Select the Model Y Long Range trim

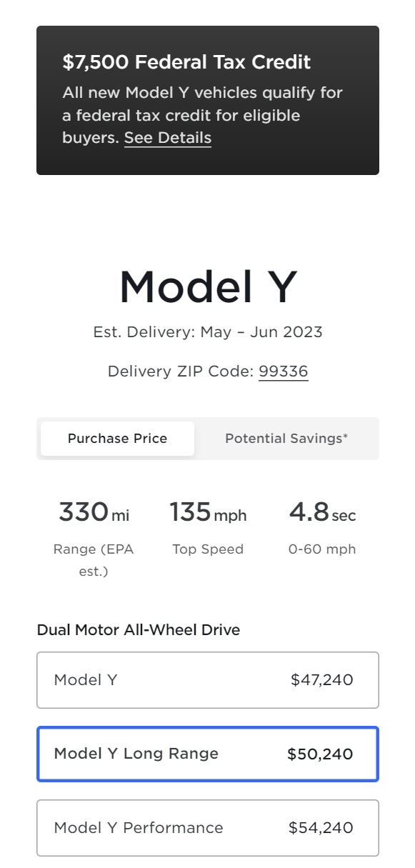tap(208, 754)
